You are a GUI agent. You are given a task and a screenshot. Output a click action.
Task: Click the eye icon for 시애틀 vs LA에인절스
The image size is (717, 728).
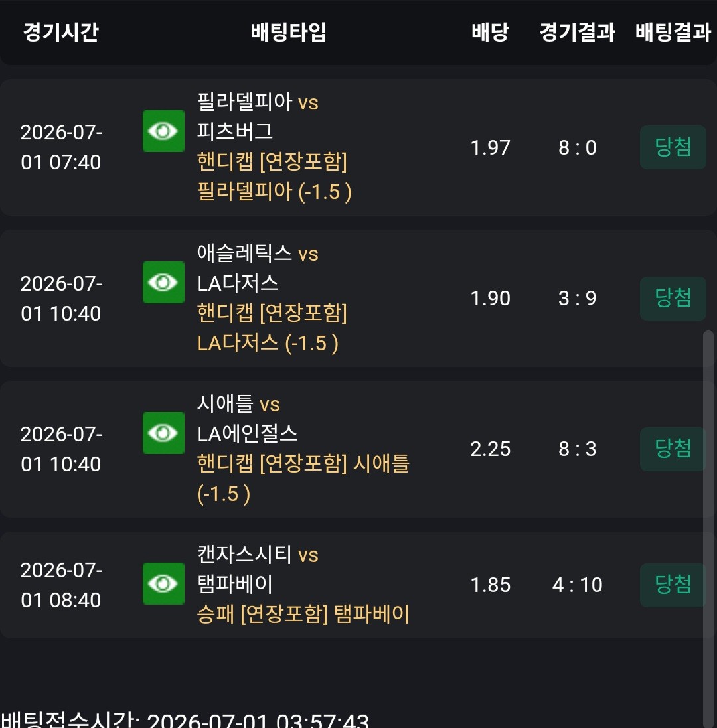click(x=163, y=433)
